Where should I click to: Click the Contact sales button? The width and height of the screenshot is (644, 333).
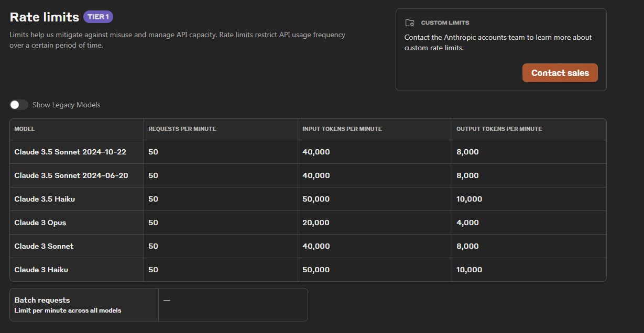(x=560, y=73)
